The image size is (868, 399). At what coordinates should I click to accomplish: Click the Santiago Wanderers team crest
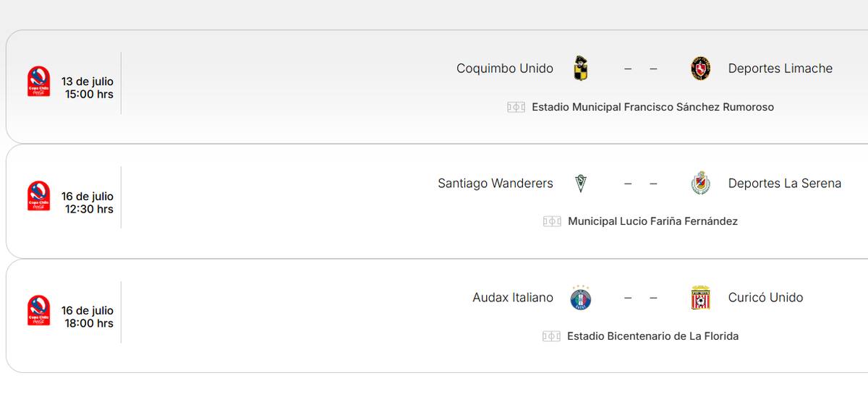pos(580,184)
